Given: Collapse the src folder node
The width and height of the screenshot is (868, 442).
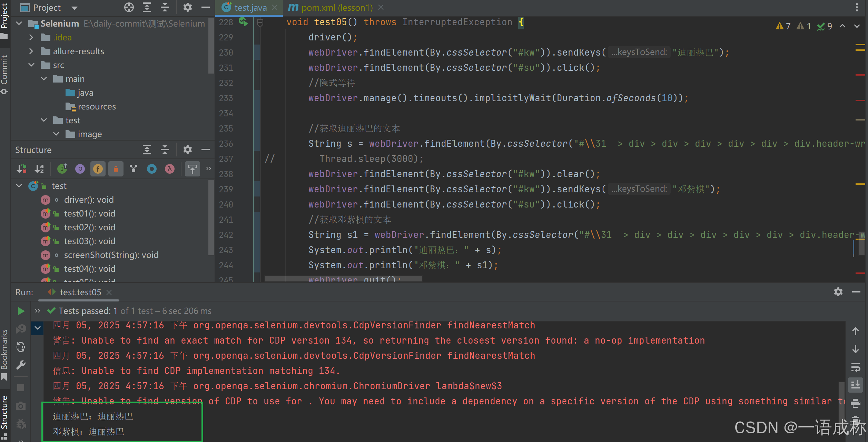Looking at the screenshot, I should click(31, 65).
